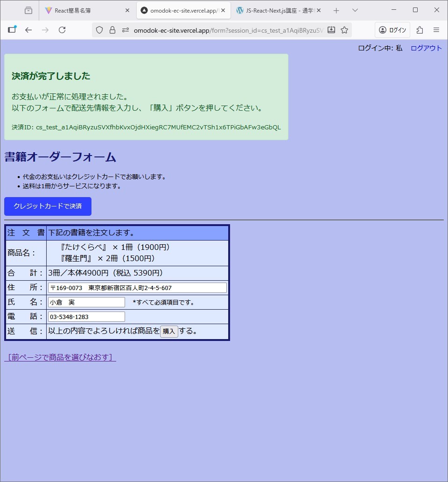Image resolution: width=448 pixels, height=482 pixels.
Task: Close the omodok-ec-site tab
Action: coord(223,10)
